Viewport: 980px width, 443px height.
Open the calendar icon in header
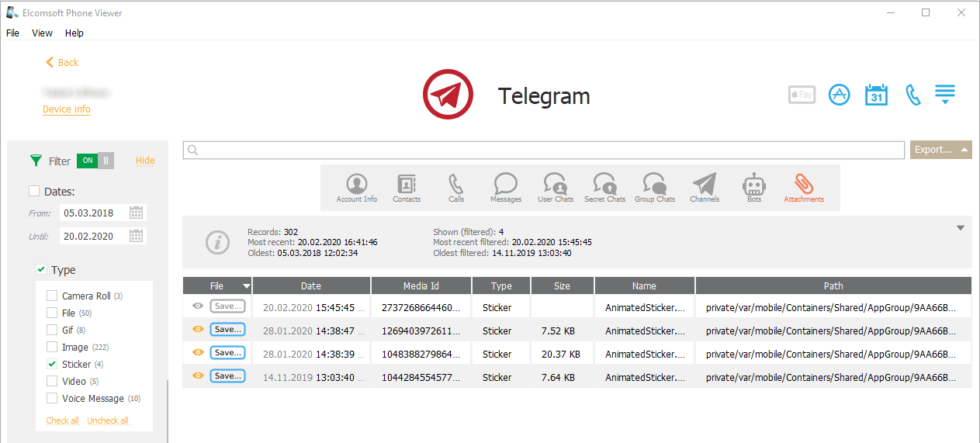coord(876,95)
